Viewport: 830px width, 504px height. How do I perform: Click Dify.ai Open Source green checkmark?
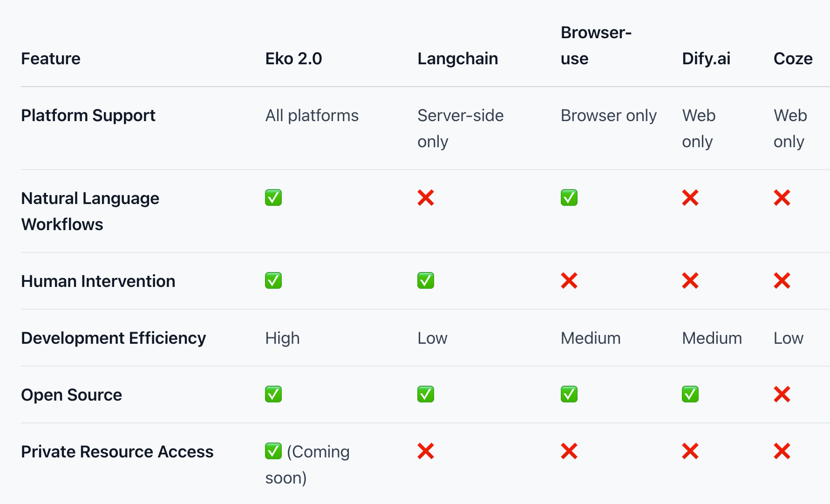tap(690, 394)
